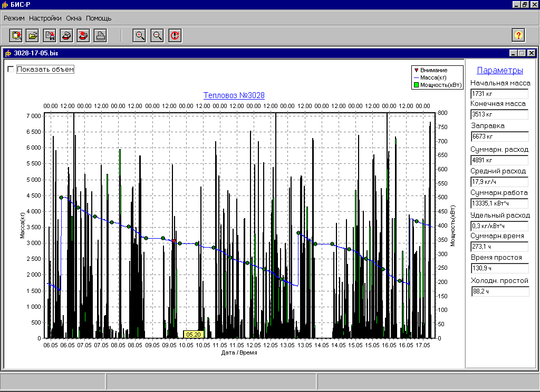Open the Режим menu
This screenshot has height=392, width=540.
(x=14, y=18)
